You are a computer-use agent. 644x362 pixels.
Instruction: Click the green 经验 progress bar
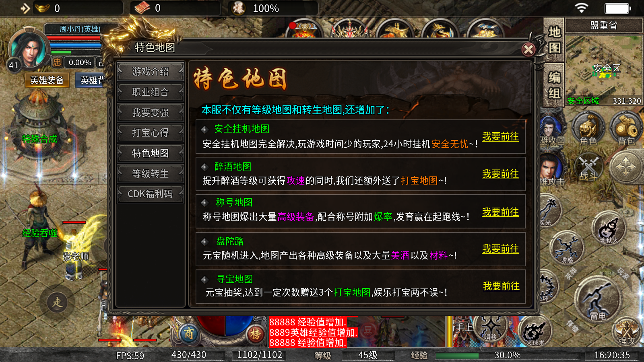(x=507, y=356)
